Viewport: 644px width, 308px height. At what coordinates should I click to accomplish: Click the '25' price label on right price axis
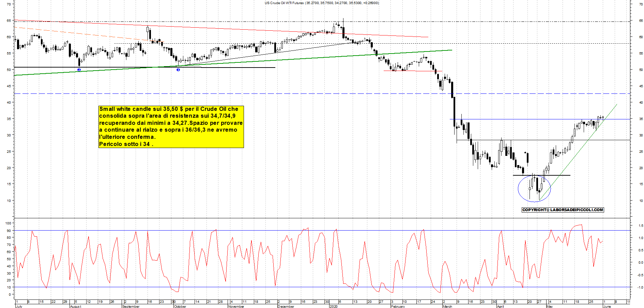coord(641,151)
